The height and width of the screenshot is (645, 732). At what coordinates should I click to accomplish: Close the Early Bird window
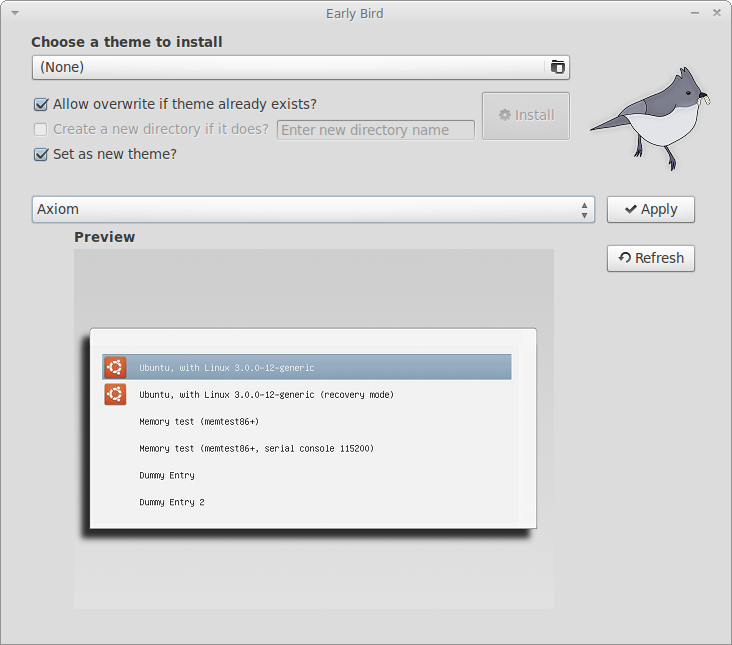717,14
